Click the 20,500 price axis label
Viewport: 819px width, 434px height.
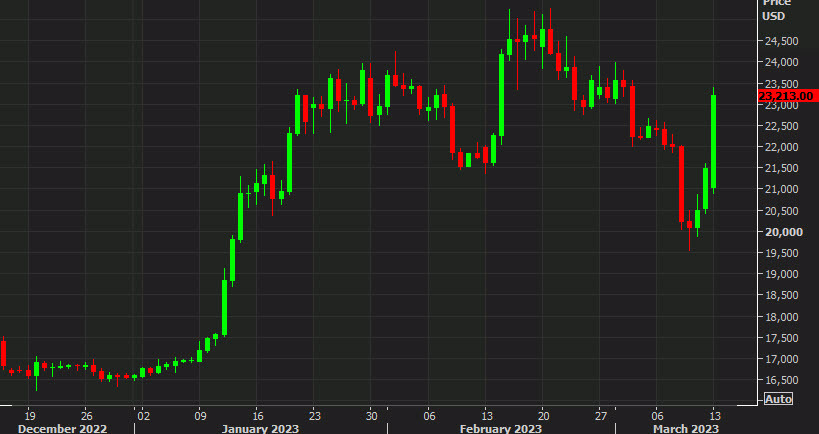tap(780, 210)
